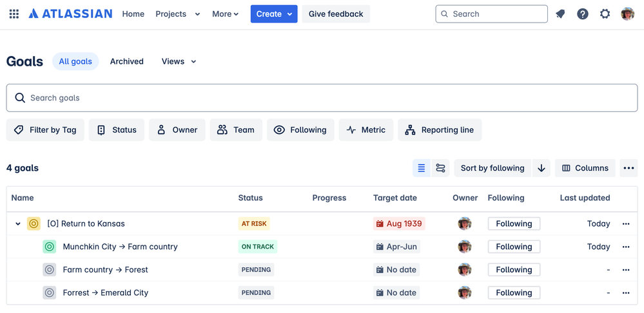Go to Home in top navigation

133,14
